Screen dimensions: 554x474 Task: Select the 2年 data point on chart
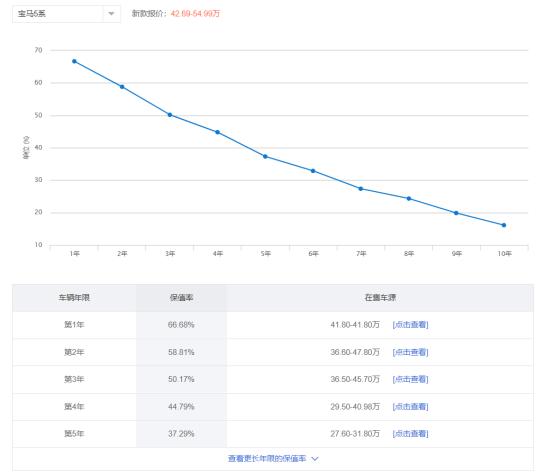click(x=122, y=87)
